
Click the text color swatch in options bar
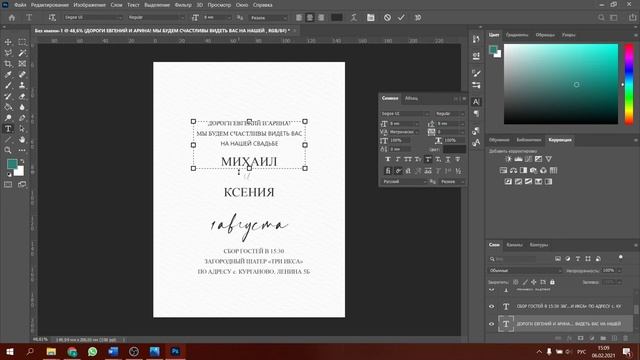pyautogui.click(x=337, y=18)
